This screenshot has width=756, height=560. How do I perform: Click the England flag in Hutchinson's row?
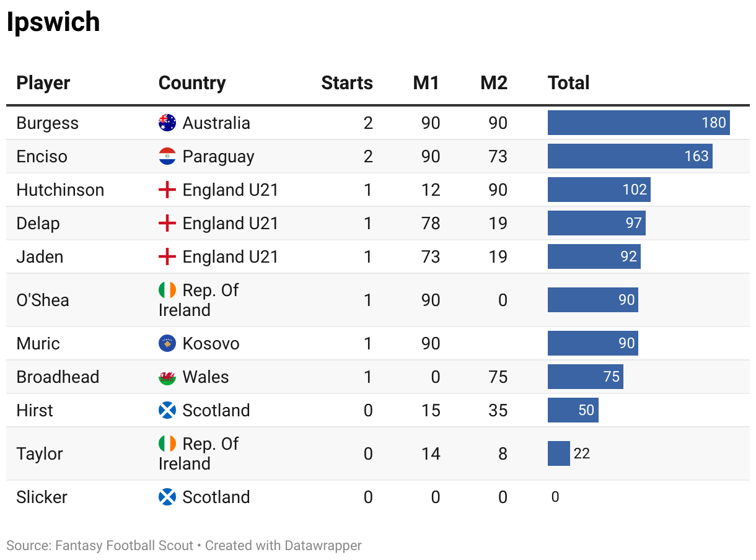point(167,190)
